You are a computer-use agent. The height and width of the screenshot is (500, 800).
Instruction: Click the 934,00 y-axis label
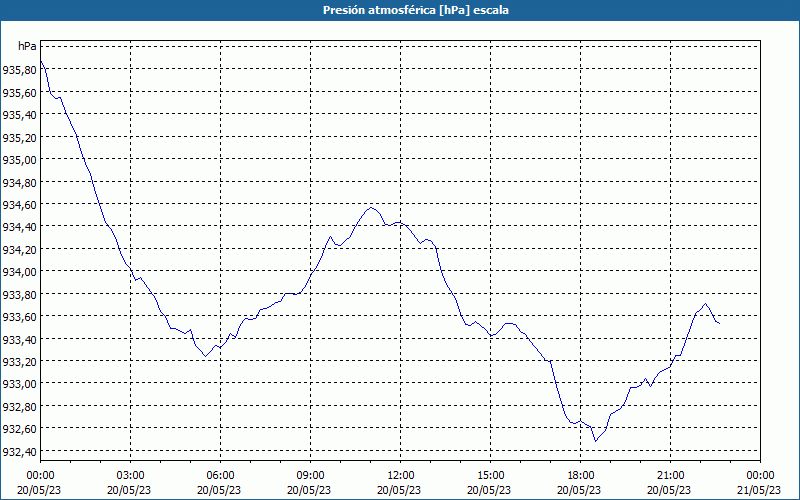tap(19, 271)
